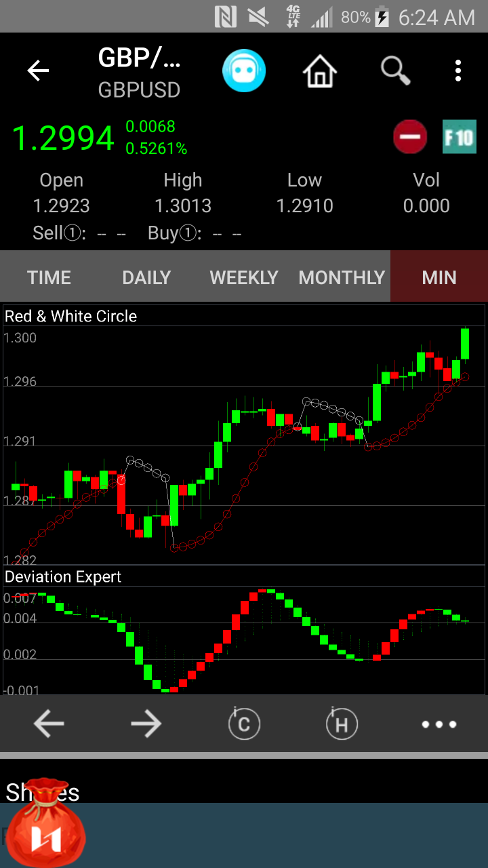Tap the circled C chart button
488x868 pixels.
[x=243, y=724]
